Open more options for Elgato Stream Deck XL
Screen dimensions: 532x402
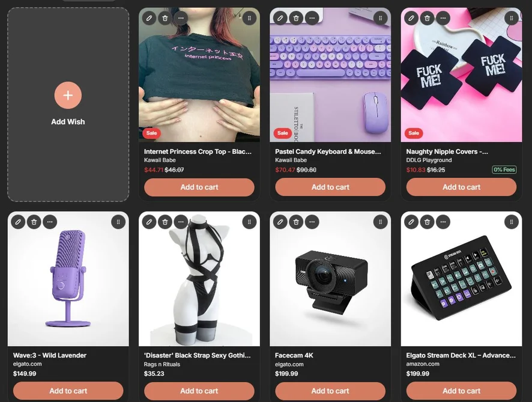coord(443,222)
